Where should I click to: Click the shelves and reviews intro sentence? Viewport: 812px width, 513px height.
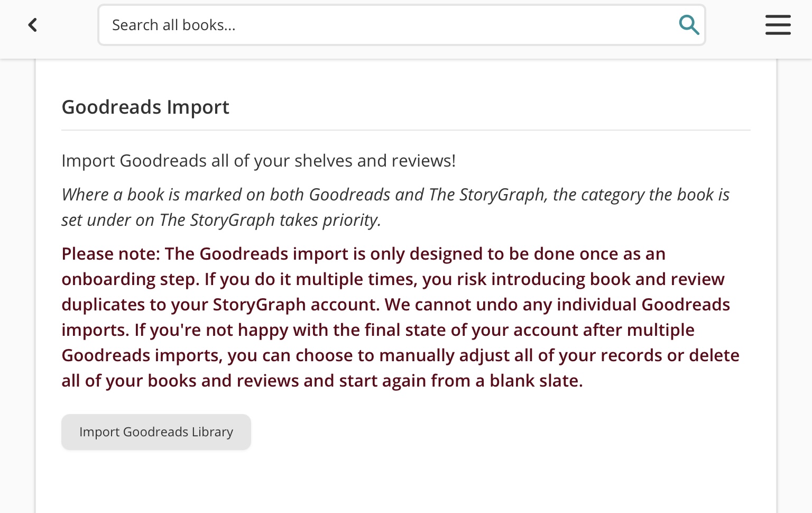click(258, 161)
